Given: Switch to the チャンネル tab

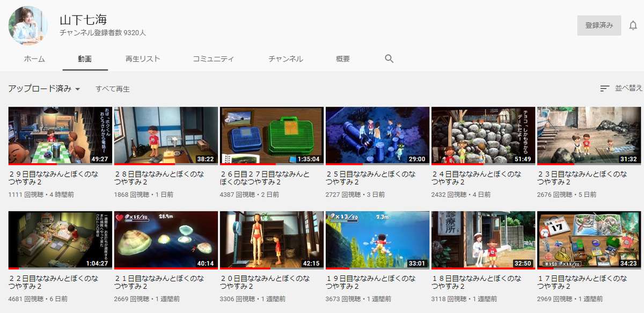Looking at the screenshot, I should click(286, 59).
